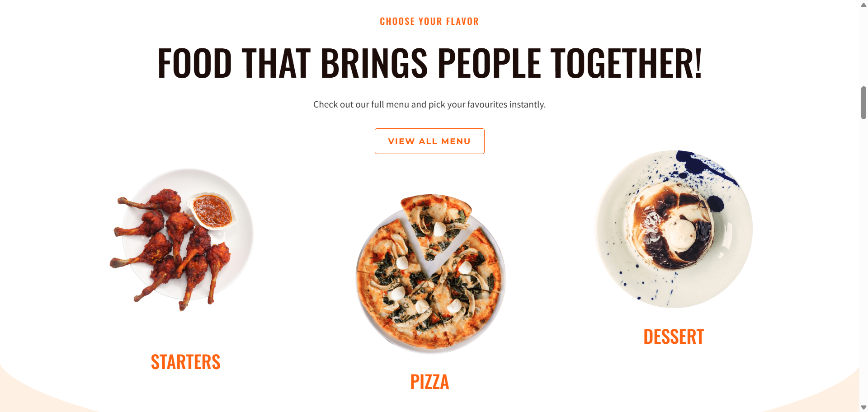868x412 pixels.
Task: Click the word TOGETHER! in the heading
Action: [x=626, y=63]
